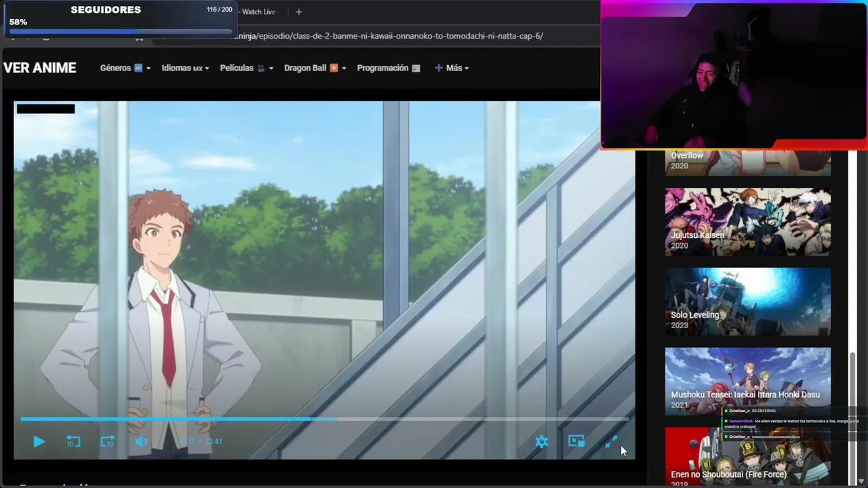
Task: Open the Mushoku Tensei anime card
Action: tap(748, 381)
